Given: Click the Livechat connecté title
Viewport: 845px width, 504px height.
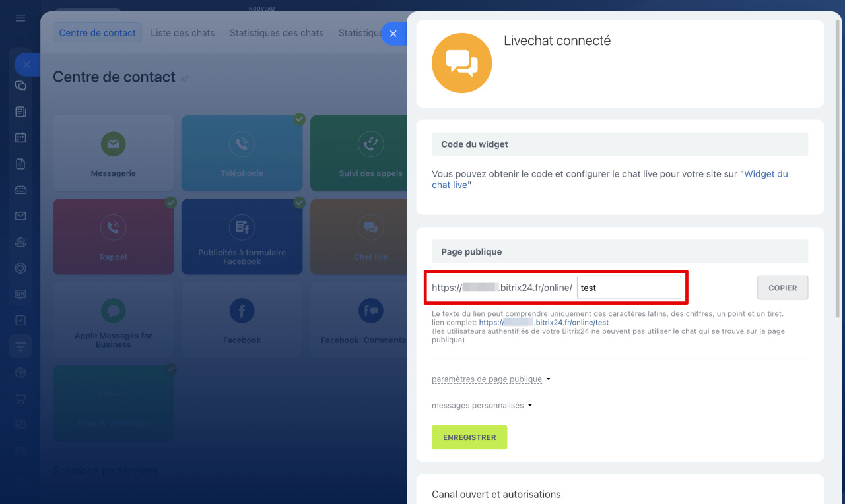Looking at the screenshot, I should click(557, 40).
